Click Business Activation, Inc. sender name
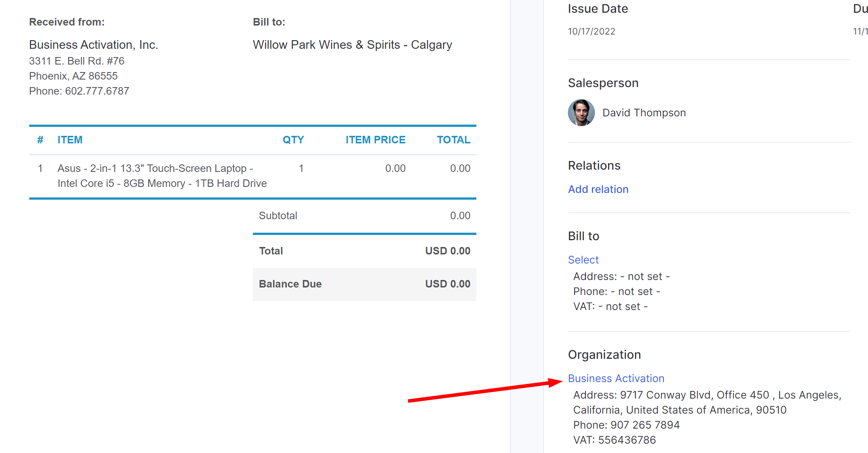Image resolution: width=868 pixels, height=453 pixels. pos(94,45)
